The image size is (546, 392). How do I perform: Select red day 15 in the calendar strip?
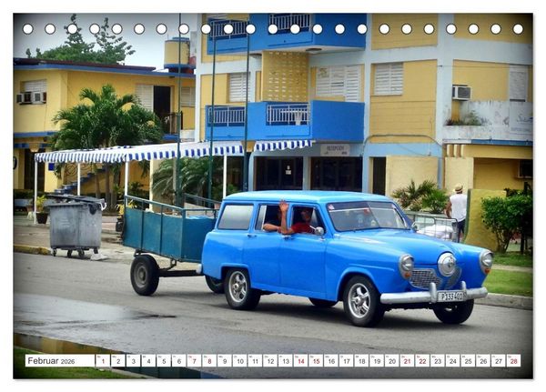(316, 361)
